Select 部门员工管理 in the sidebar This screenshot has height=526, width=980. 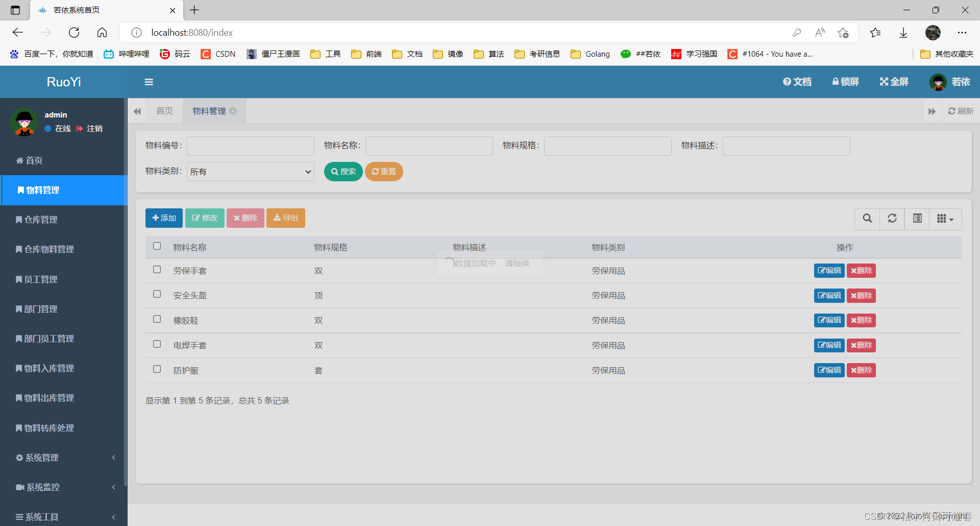click(64, 339)
